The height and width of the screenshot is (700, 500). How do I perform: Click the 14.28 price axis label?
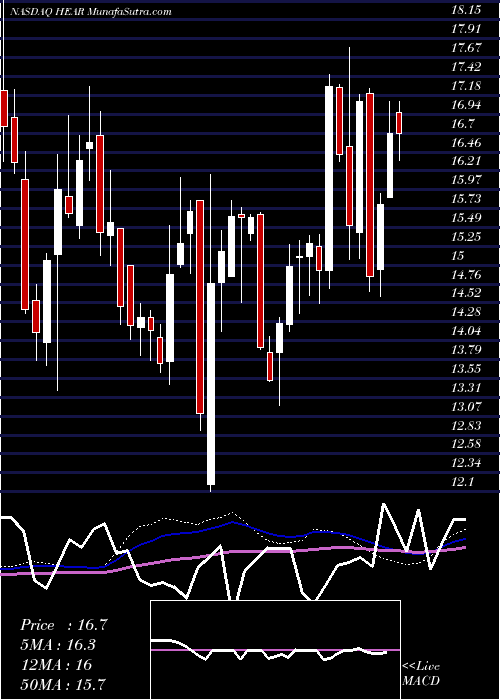[x=466, y=312]
